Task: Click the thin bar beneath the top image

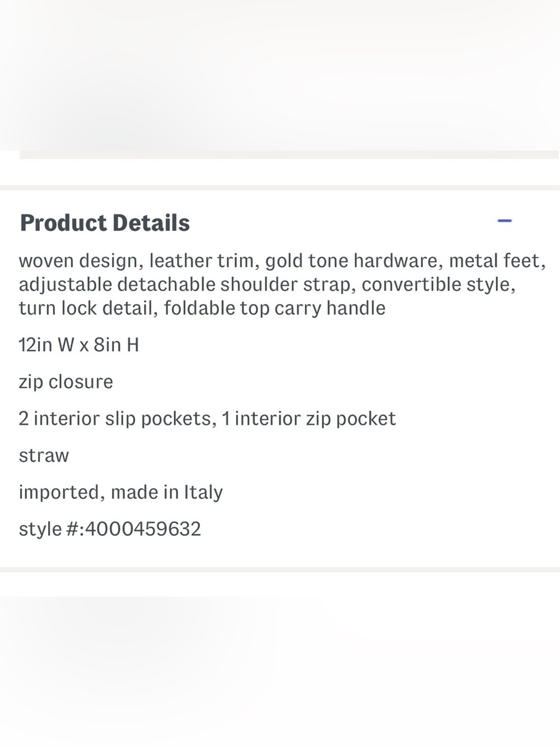Action: coord(289,155)
